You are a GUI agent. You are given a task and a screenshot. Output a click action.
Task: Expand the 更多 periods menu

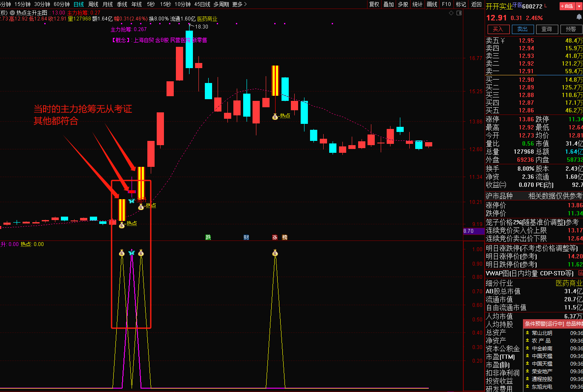[239, 4]
